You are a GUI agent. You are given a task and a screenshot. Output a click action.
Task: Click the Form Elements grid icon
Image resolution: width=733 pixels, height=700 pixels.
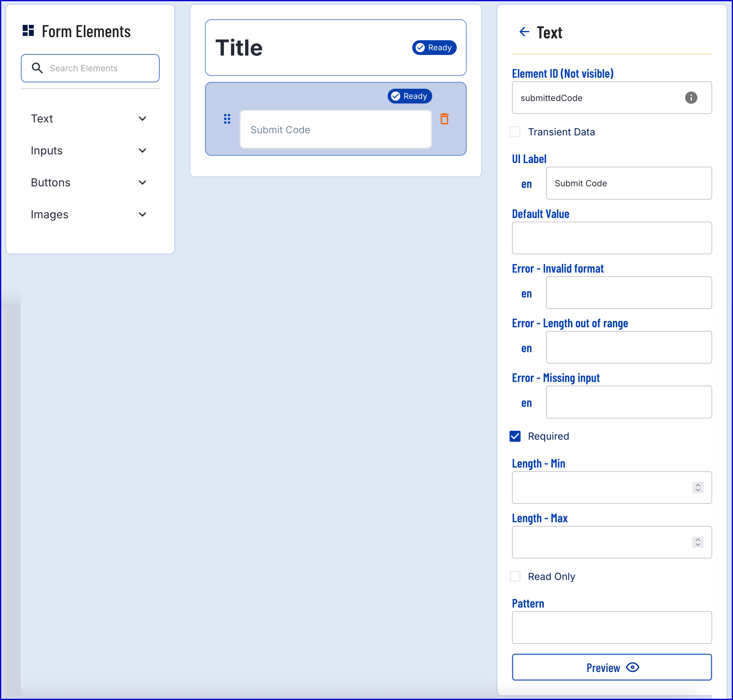[28, 31]
